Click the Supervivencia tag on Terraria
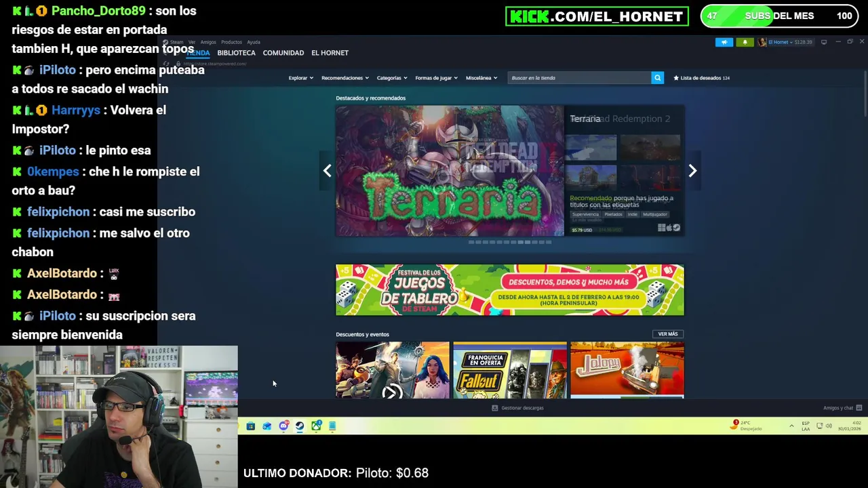Viewport: 868px width, 488px height. tap(585, 214)
